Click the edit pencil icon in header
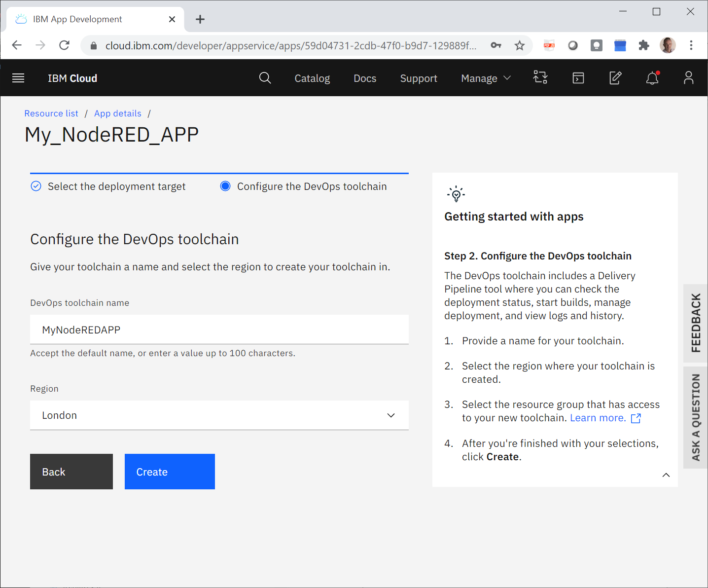 pyautogui.click(x=615, y=78)
